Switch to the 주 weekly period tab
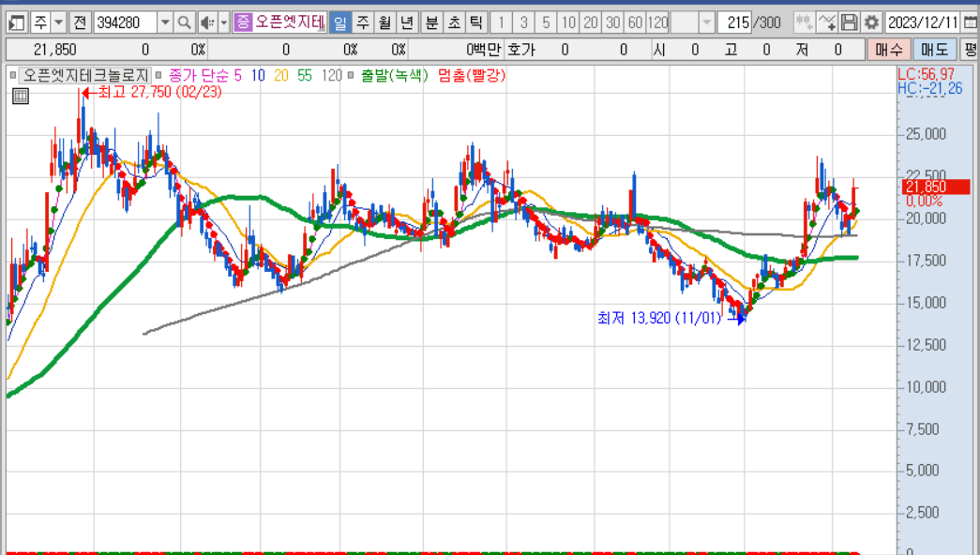 [363, 23]
